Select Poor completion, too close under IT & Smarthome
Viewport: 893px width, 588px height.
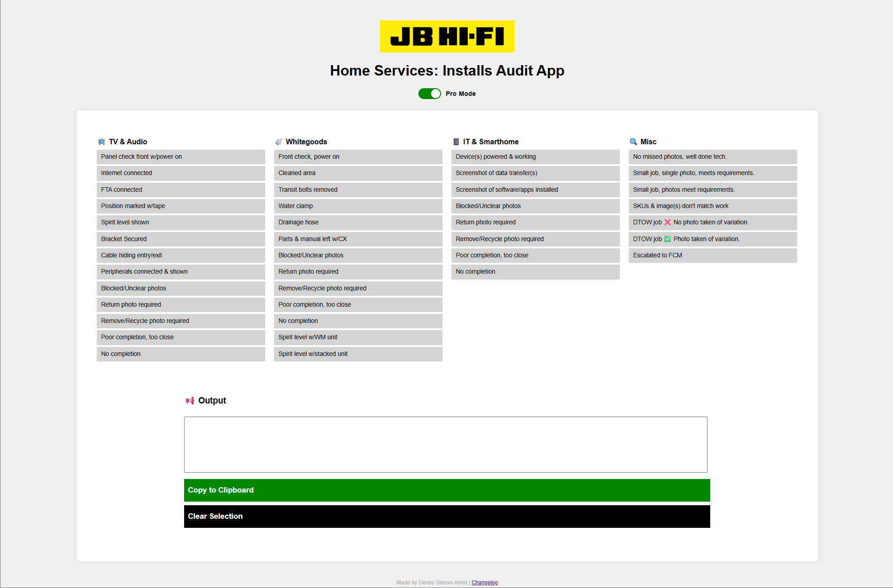[x=536, y=256]
